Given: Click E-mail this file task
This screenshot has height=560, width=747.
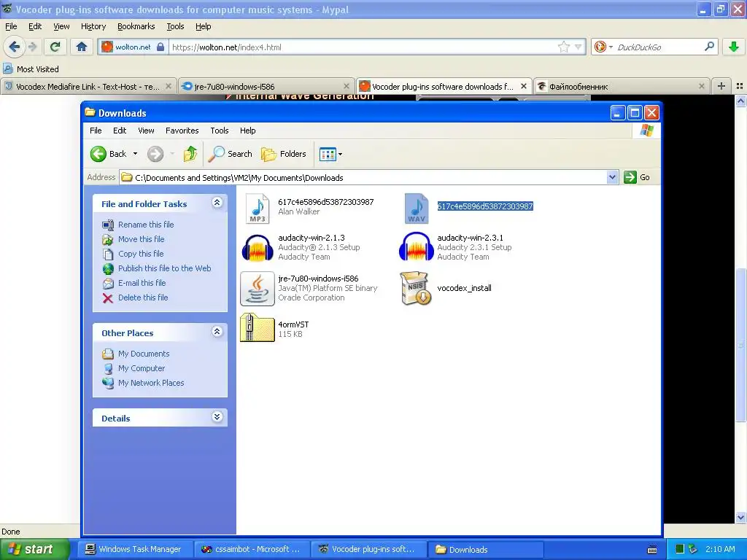Looking at the screenshot, I should [142, 283].
